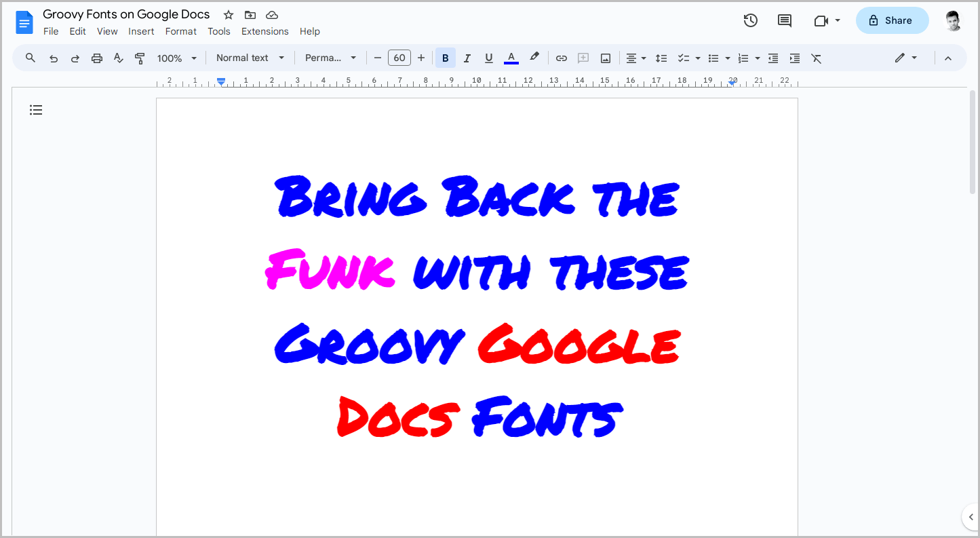Open the Edit menu
The width and height of the screenshot is (980, 538).
78,31
